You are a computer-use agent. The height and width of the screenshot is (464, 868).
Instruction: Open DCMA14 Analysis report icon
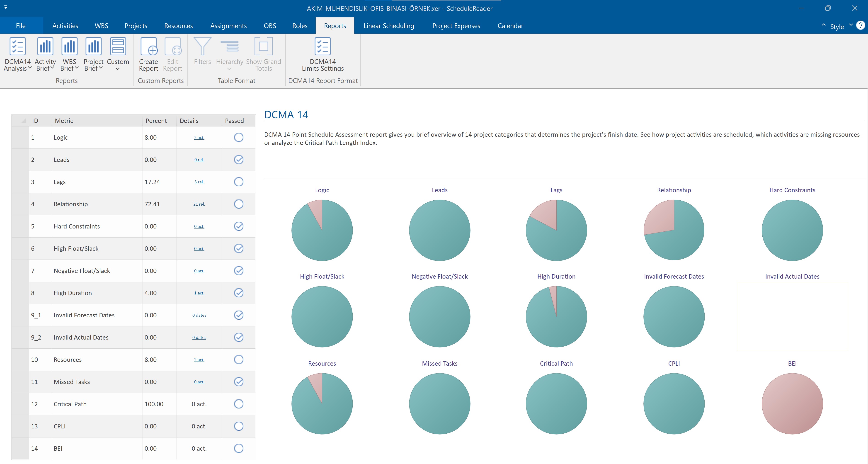click(x=17, y=46)
